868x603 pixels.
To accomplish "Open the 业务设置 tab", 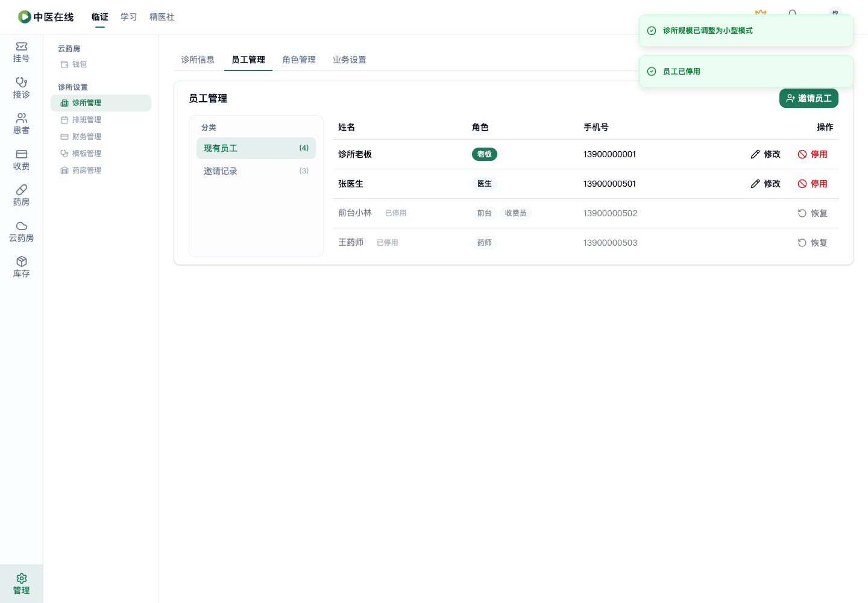I will (x=350, y=60).
